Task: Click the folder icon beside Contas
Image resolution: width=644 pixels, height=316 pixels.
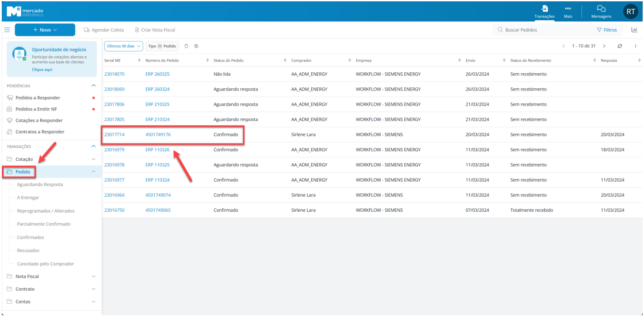Action: point(10,302)
